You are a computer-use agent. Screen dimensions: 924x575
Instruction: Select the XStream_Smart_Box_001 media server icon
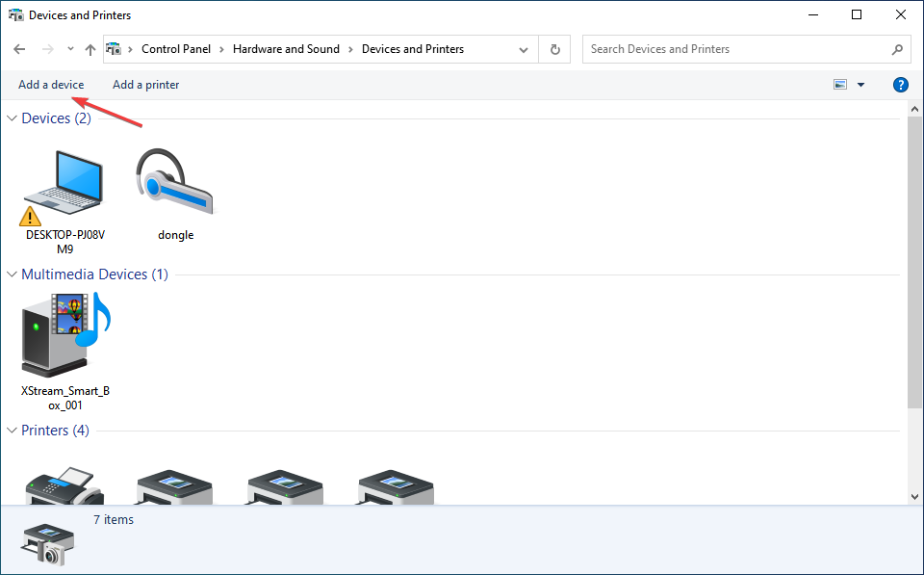coord(66,334)
